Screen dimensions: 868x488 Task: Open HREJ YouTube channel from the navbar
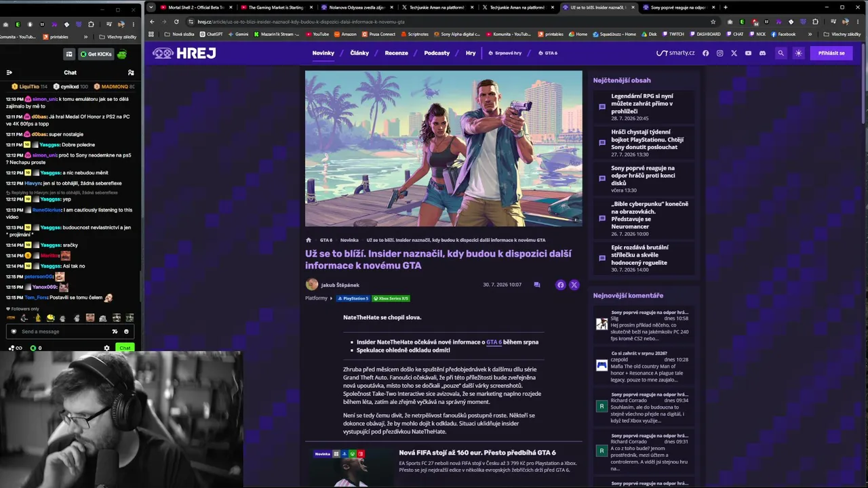748,53
